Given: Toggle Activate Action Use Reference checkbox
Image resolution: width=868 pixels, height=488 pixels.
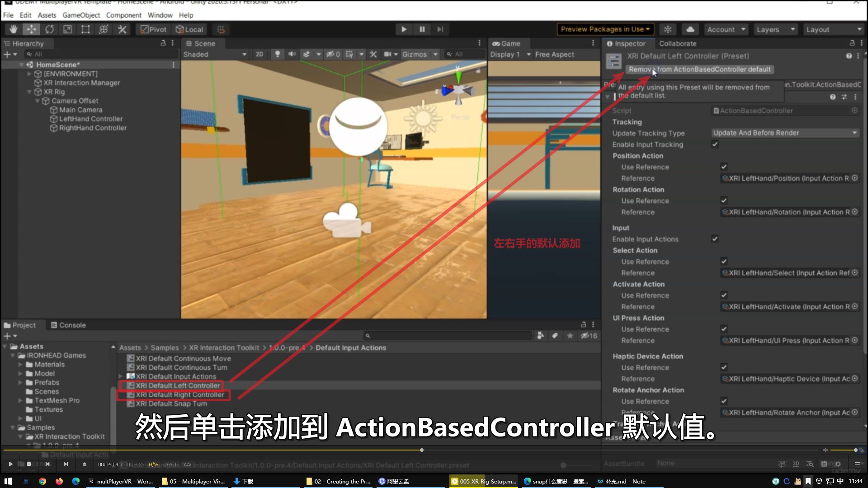Looking at the screenshot, I should click(x=724, y=296).
